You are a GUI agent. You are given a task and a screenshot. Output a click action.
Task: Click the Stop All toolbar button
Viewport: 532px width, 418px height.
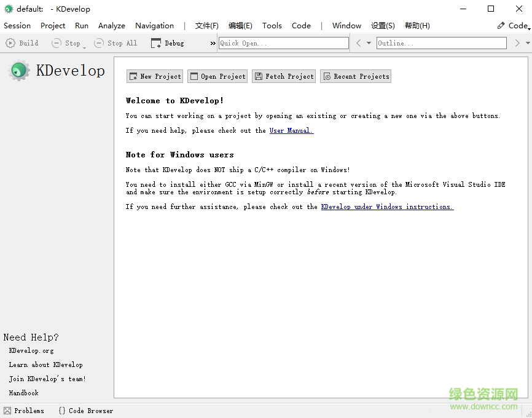pos(115,43)
